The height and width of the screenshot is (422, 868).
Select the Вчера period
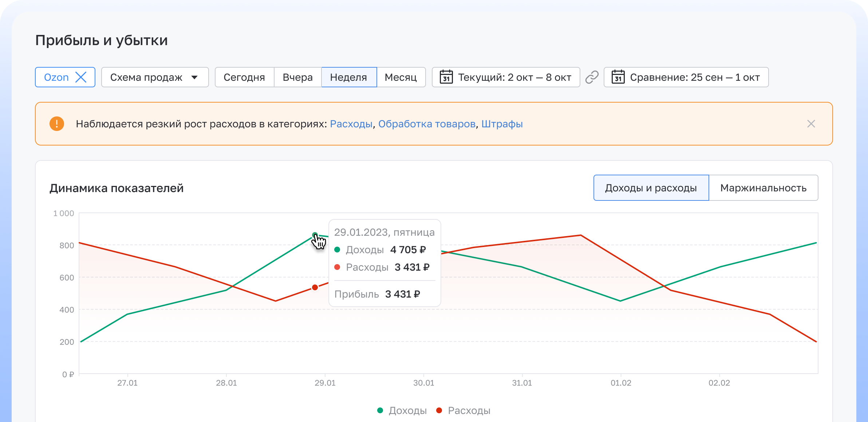(297, 77)
